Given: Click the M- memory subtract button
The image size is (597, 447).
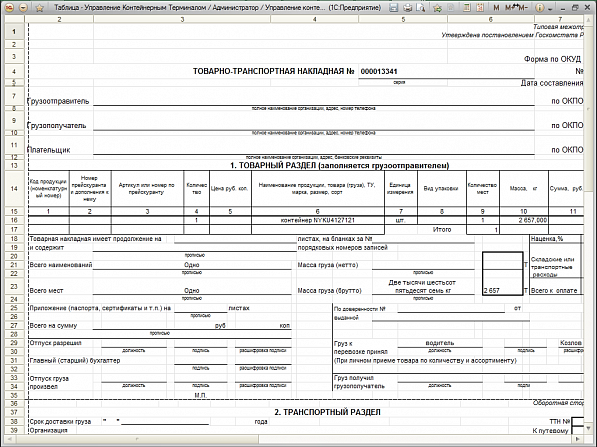Looking at the screenshot, I should coord(522,8).
